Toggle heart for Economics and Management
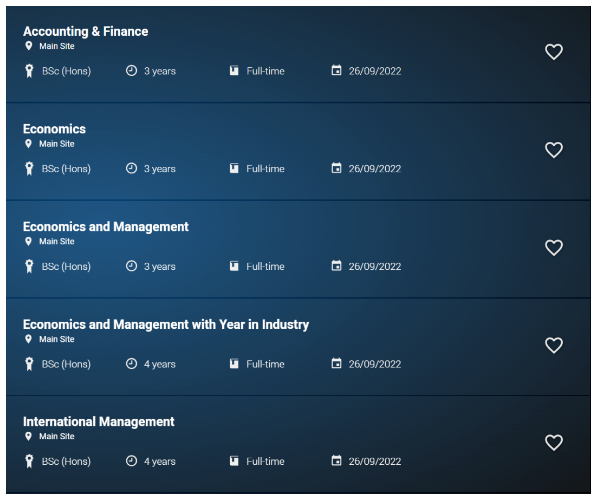 pyautogui.click(x=554, y=247)
